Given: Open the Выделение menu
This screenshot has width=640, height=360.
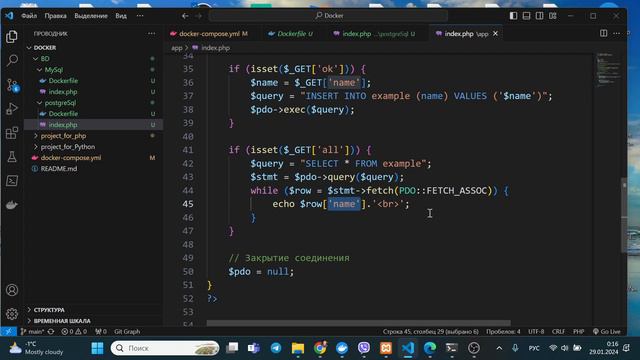Looking at the screenshot, I should tap(91, 16).
